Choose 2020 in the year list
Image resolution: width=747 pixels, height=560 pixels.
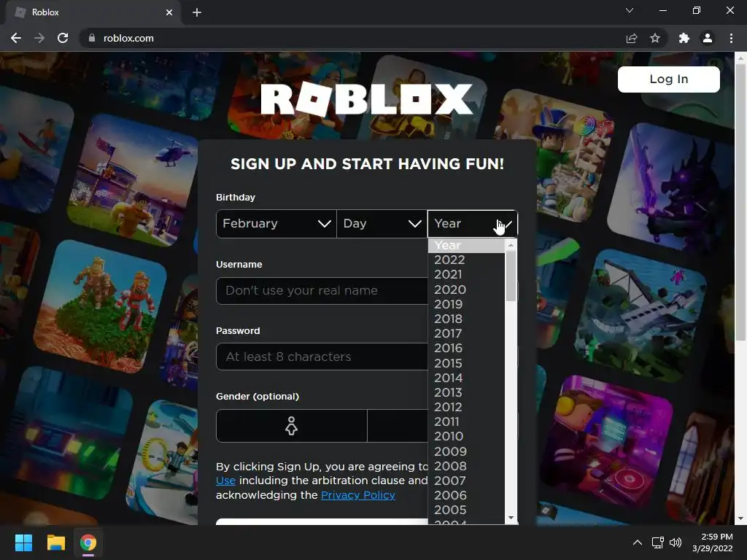pyautogui.click(x=466, y=289)
